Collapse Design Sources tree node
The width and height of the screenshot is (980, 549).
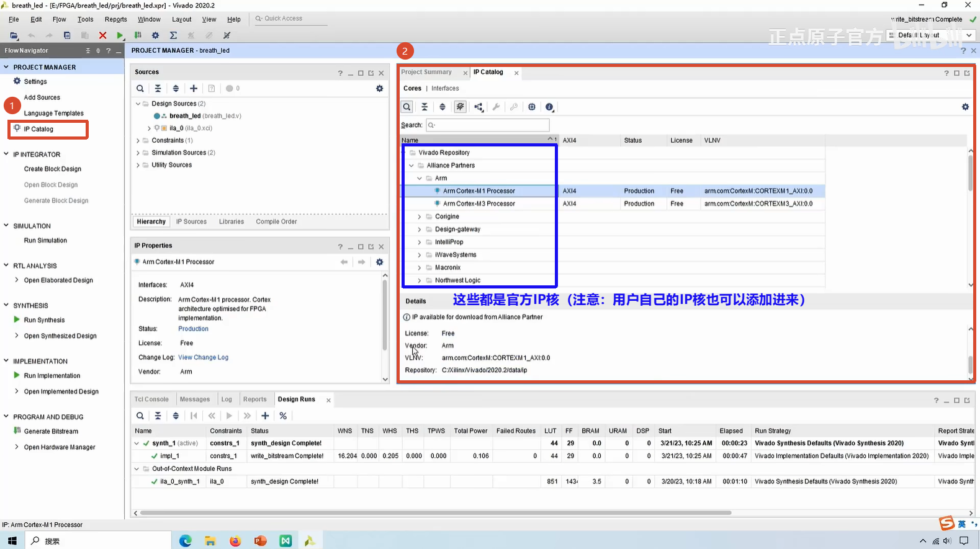138,104
